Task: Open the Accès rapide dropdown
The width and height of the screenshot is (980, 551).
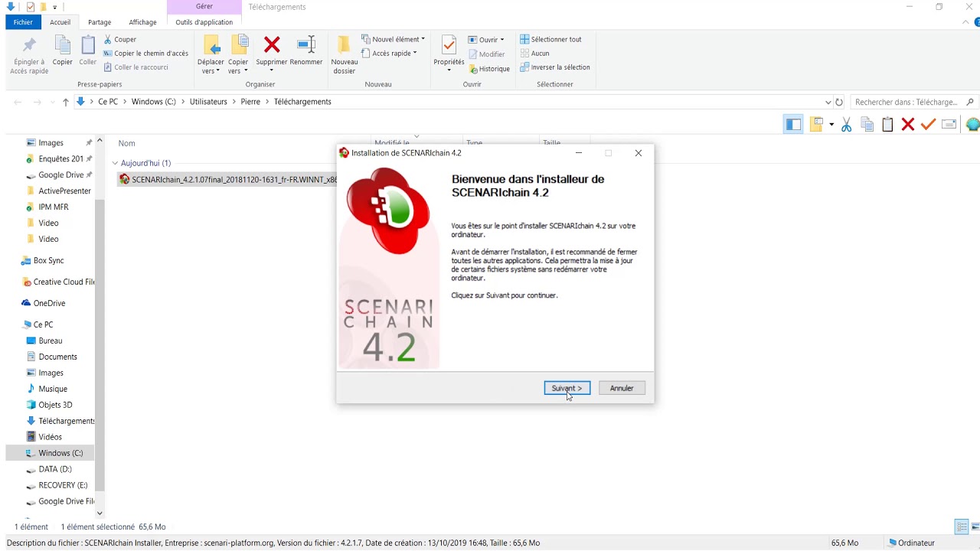Action: click(389, 54)
